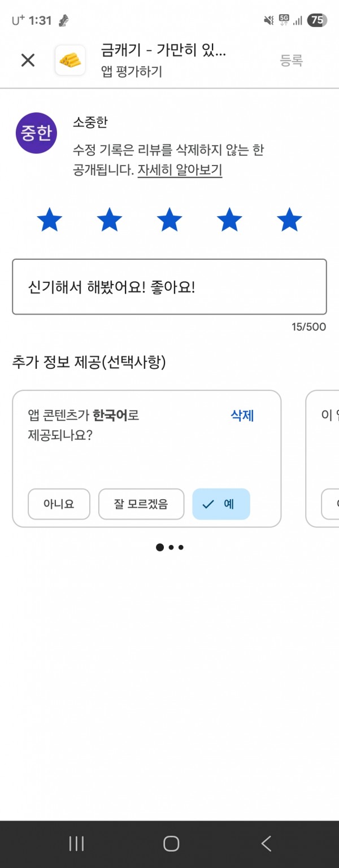Choose 잘 모르겠음 answer option

141,504
